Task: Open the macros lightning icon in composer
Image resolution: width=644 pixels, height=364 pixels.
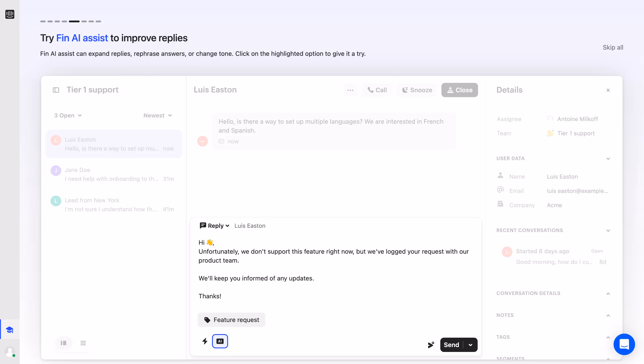Action: pyautogui.click(x=205, y=341)
